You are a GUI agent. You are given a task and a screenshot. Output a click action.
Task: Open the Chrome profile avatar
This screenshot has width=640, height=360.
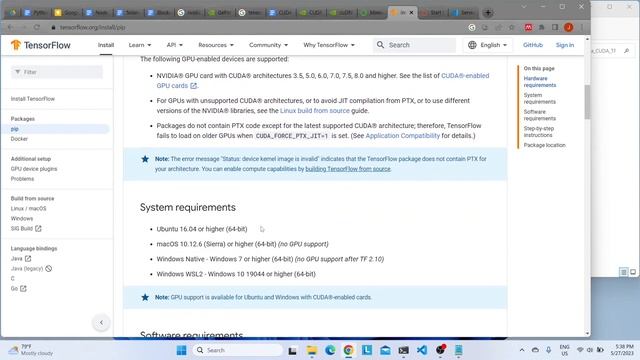tap(569, 27)
